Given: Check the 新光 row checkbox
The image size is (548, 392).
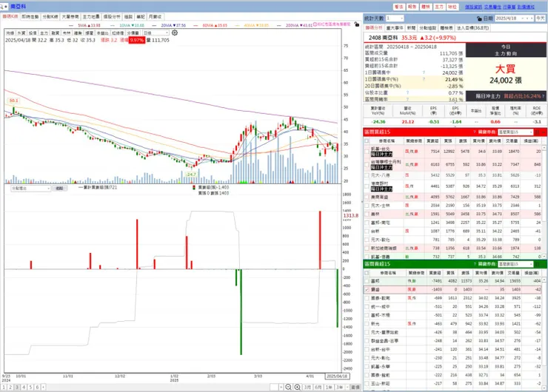Looking at the screenshot, I should pos(367,323).
